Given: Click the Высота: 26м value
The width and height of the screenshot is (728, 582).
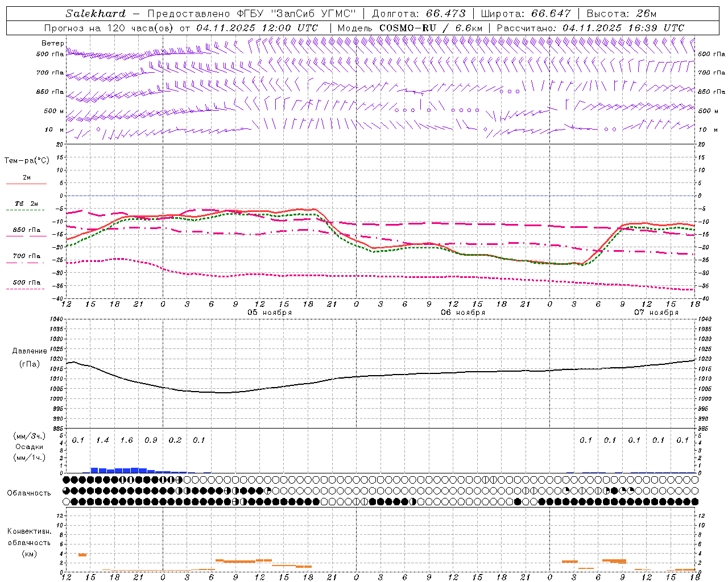Looking at the screenshot, I should (621, 14).
